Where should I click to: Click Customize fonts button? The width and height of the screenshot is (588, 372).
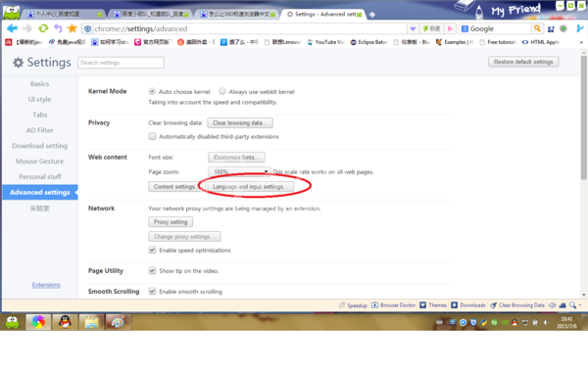click(x=236, y=157)
